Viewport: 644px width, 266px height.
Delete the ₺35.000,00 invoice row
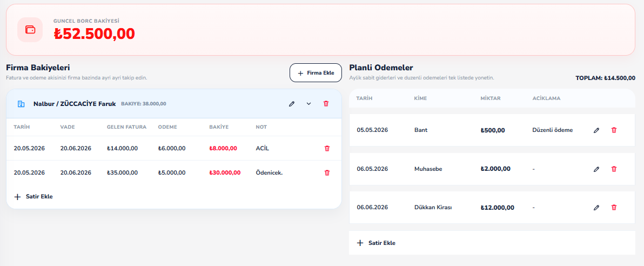click(327, 172)
